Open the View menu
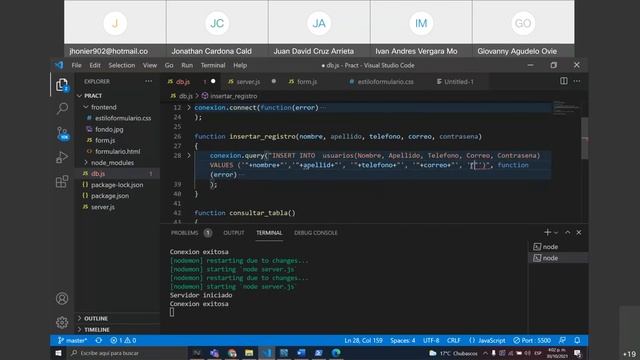Viewport: 640px width, 360px height. 149,65
